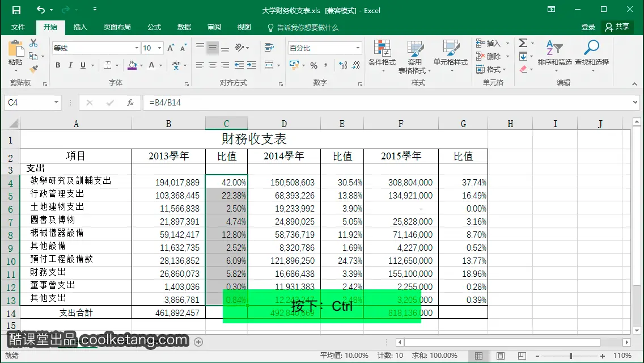Open the Name Box dropdown arrow
The width and height of the screenshot is (644, 363).
56,102
